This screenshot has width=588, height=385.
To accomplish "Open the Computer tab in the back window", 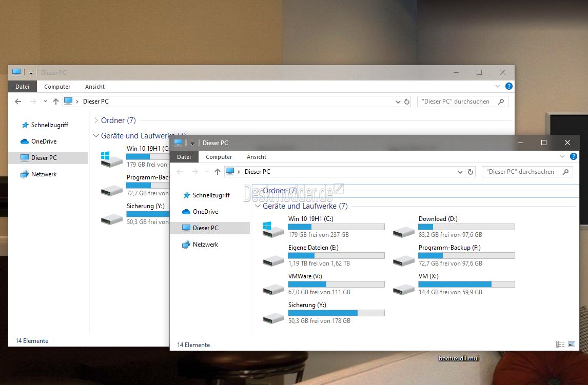I will (x=57, y=87).
